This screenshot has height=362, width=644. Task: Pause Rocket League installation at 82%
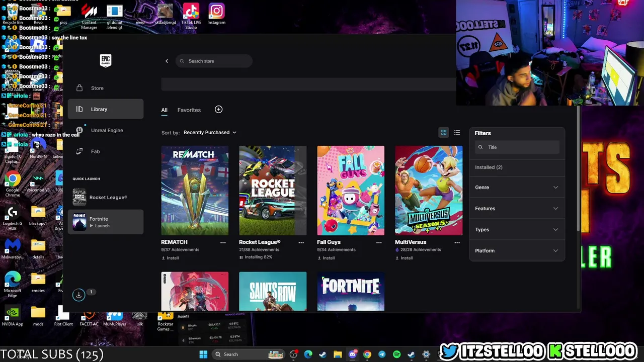point(256,257)
